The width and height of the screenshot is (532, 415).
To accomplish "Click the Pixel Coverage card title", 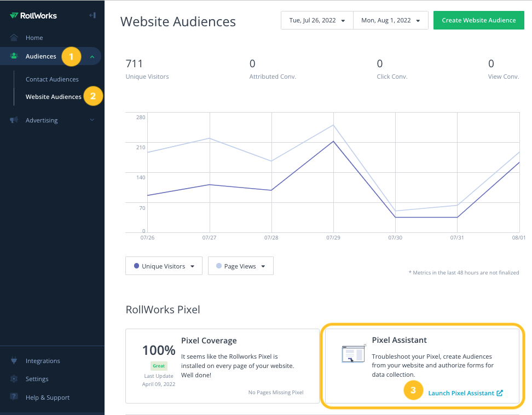I will pos(209,341).
